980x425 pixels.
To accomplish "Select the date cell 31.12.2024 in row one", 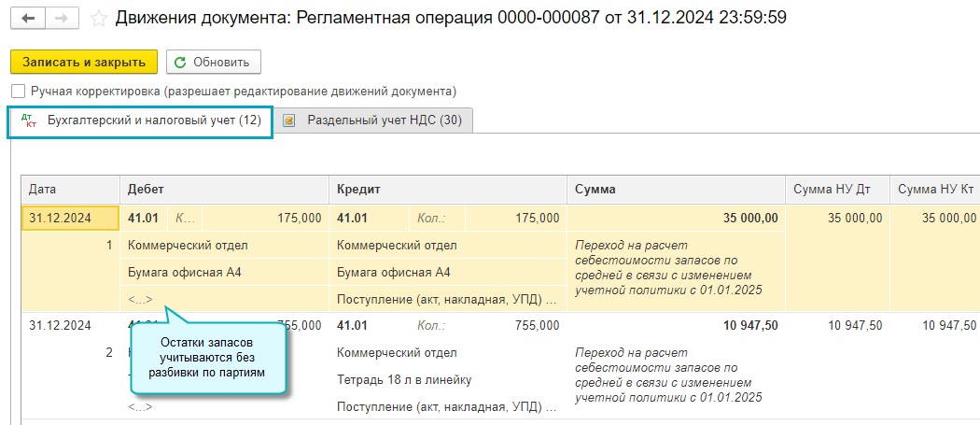I will tap(61, 218).
